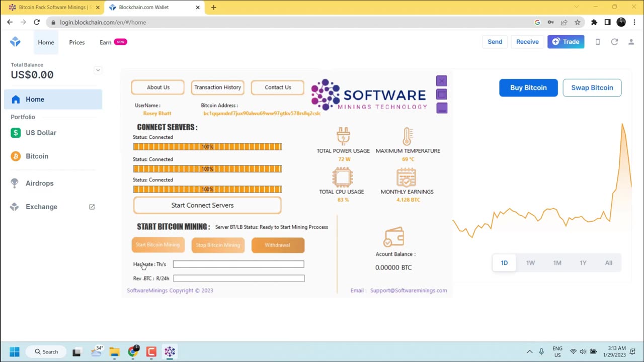Expand the Total Balance dropdown chevron
This screenshot has height=362, width=644.
(x=98, y=70)
